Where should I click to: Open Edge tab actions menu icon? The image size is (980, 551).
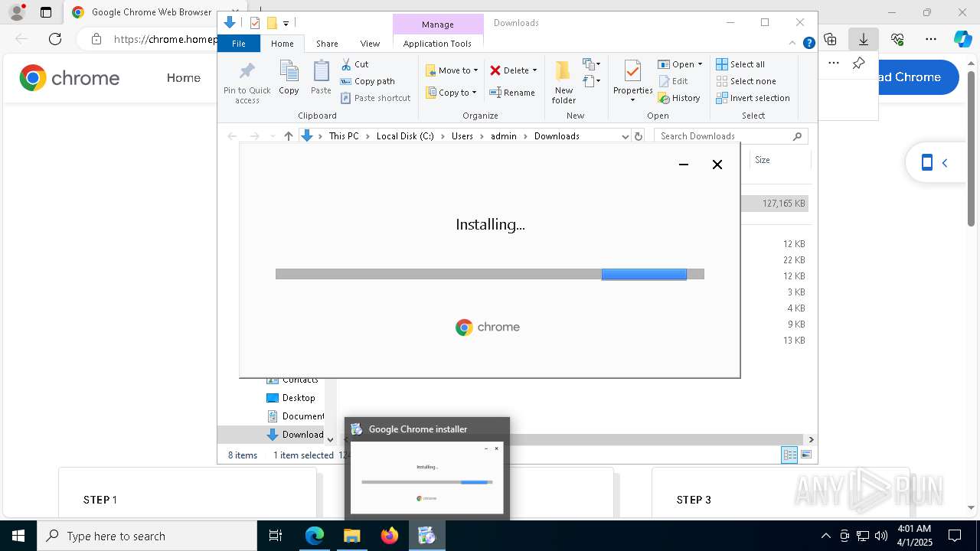(x=46, y=12)
